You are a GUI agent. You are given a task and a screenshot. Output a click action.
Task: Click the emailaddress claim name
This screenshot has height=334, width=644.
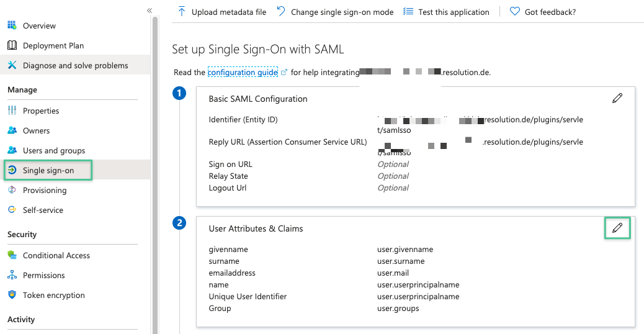point(232,273)
